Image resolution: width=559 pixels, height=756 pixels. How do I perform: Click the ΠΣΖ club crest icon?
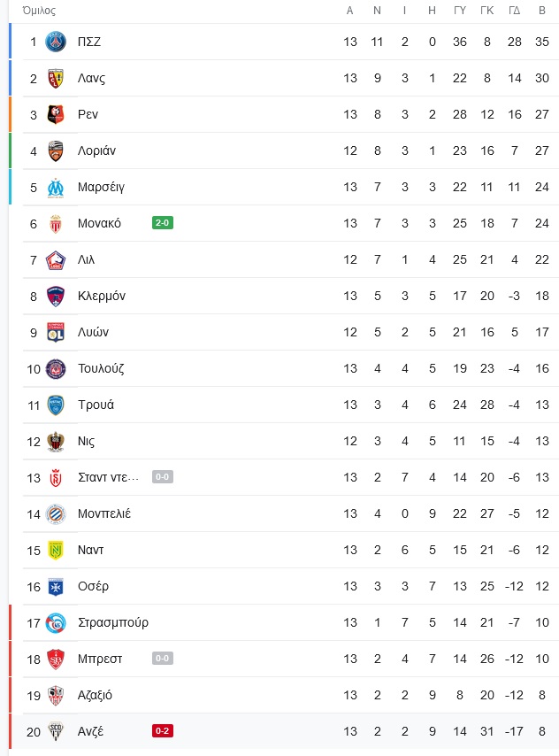click(56, 42)
